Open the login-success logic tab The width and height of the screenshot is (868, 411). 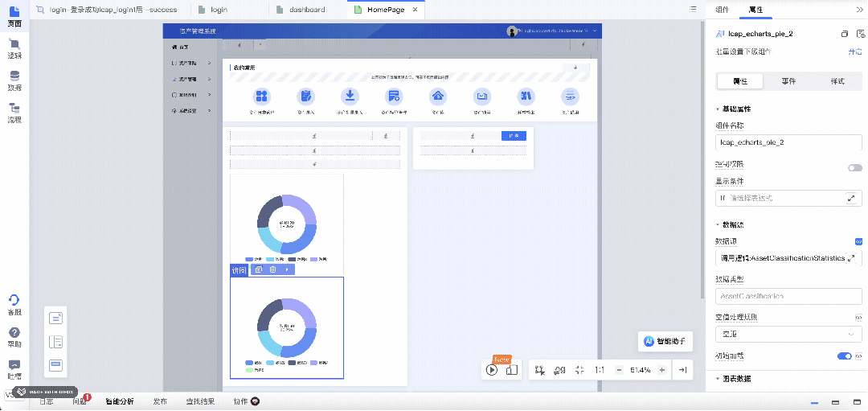113,10
